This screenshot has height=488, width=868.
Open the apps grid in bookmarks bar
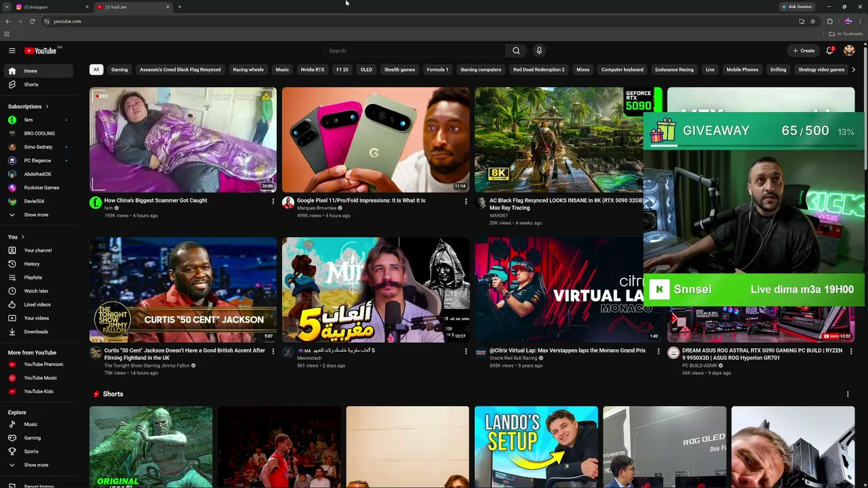tap(7, 34)
